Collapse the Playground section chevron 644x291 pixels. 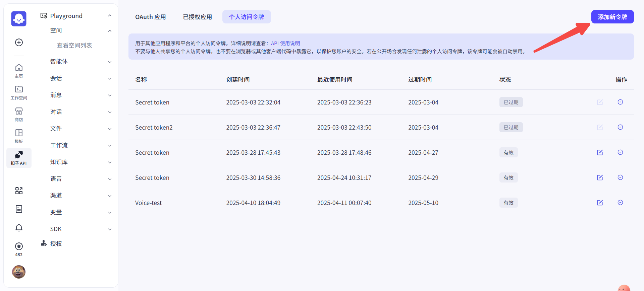110,16
